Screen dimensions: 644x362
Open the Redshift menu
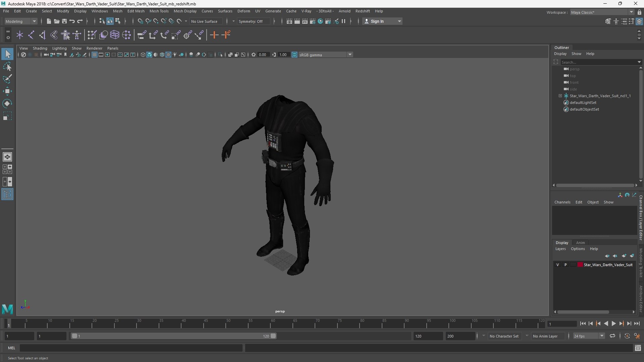[362, 11]
